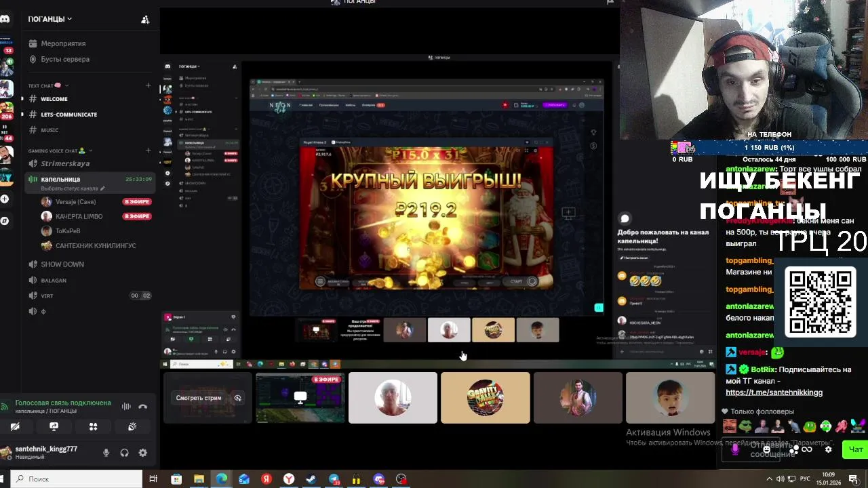The height and width of the screenshot is (488, 868).
Task: Open the t.me/santehnikkingg link in chat
Action: (x=774, y=392)
